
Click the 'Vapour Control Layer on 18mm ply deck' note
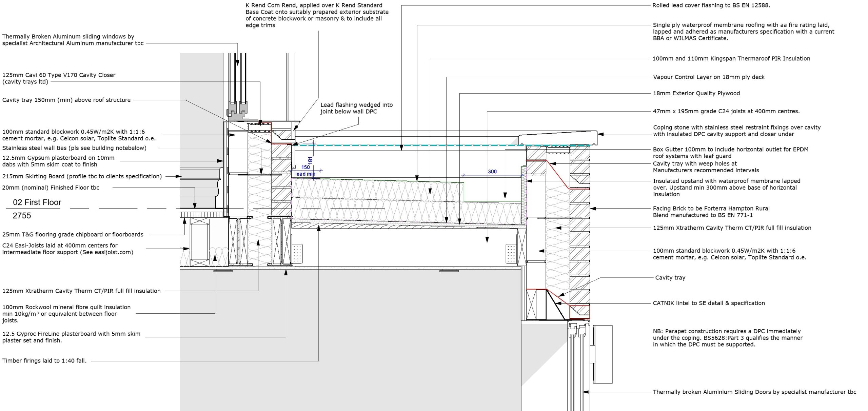[x=709, y=77]
